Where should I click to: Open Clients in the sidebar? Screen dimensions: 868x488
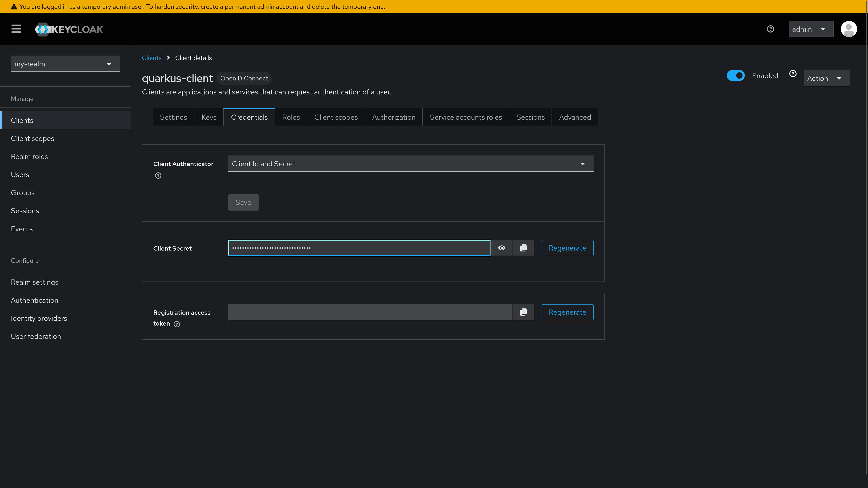click(x=65, y=120)
